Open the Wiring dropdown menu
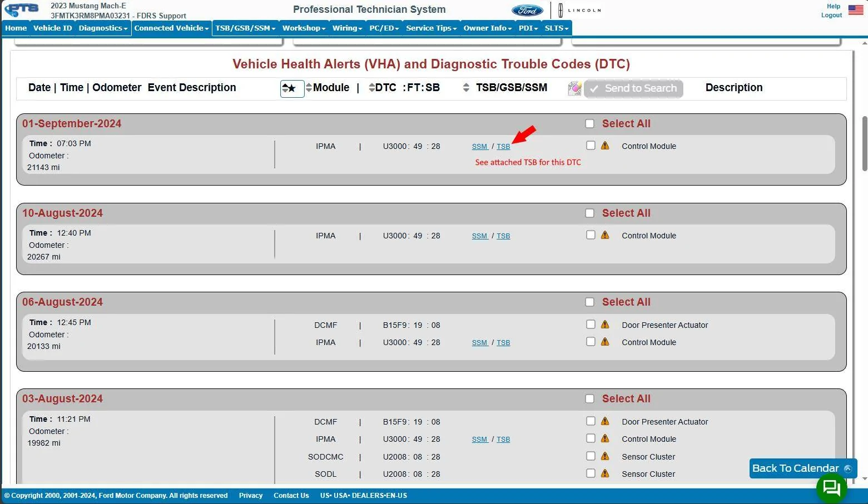Image resolution: width=868 pixels, height=504 pixels. coord(347,28)
